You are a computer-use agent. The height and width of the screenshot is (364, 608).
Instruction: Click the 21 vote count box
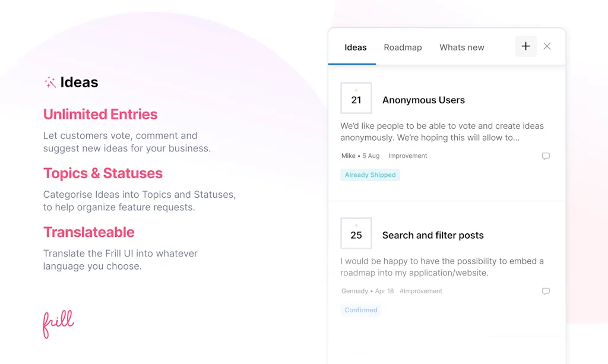click(356, 100)
